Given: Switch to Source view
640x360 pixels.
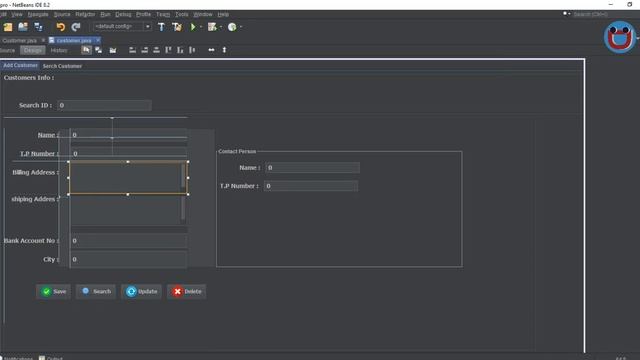Looking at the screenshot, I should [x=8, y=50].
